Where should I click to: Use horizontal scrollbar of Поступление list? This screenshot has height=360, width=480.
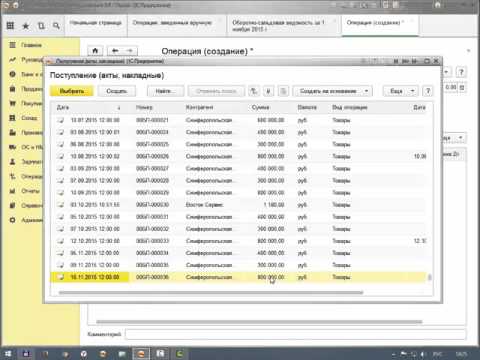211,293
